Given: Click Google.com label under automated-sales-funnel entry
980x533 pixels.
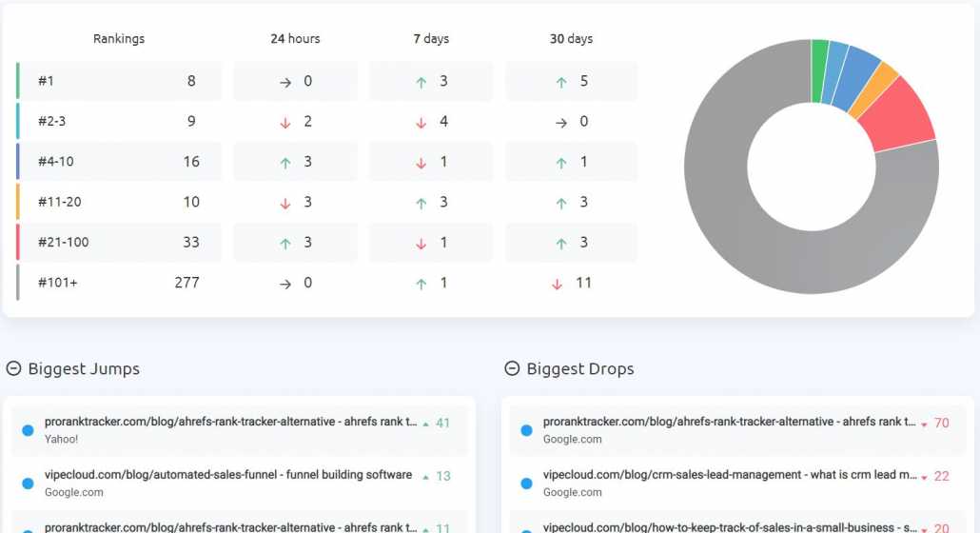Looking at the screenshot, I should click(74, 492).
